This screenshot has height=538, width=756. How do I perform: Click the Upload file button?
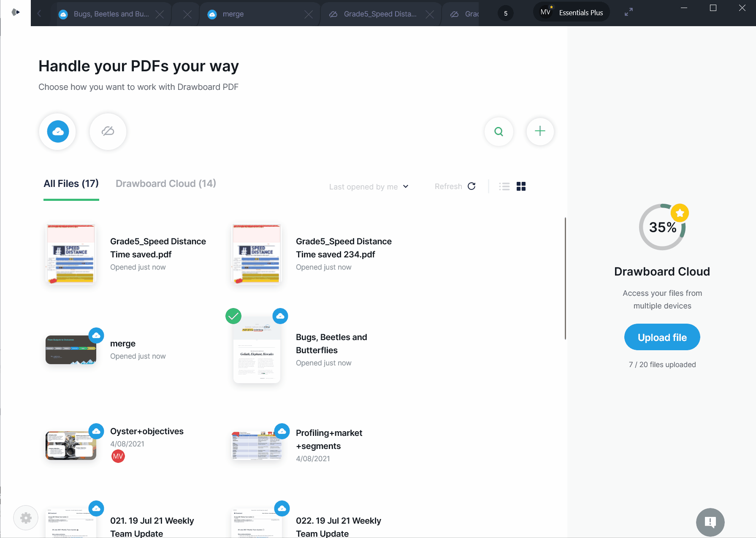(662, 337)
